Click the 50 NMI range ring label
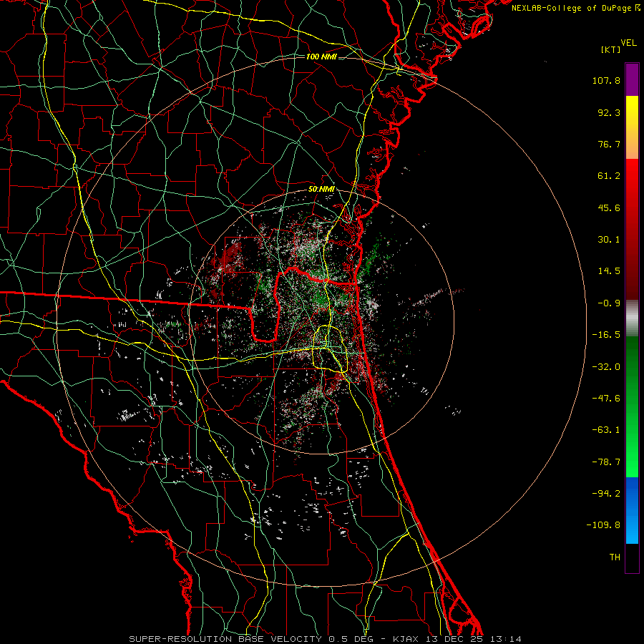644x644 pixels. (321, 190)
